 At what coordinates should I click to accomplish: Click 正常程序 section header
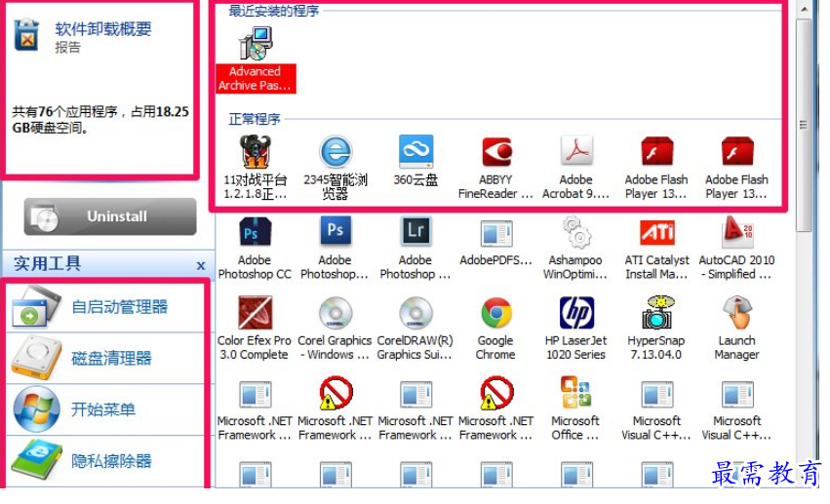pyautogui.click(x=255, y=119)
